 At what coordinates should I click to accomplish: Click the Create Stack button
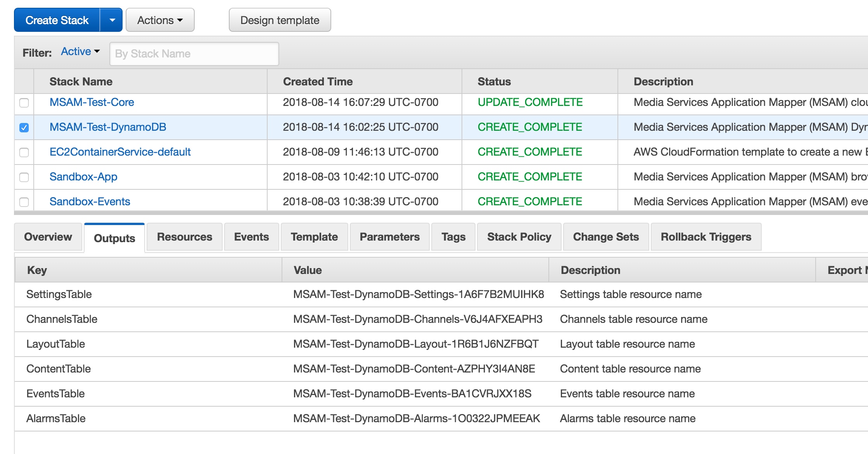pyautogui.click(x=57, y=20)
